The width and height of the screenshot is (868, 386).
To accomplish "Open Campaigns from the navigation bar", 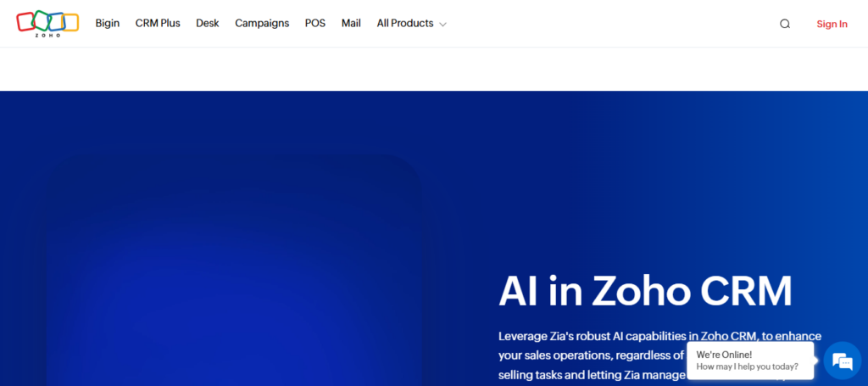I will [262, 23].
